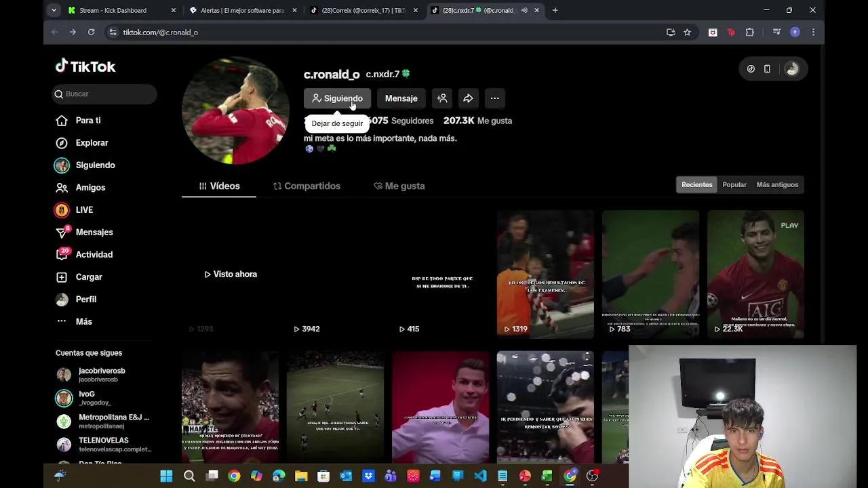Open a new browser tab

click(555, 11)
